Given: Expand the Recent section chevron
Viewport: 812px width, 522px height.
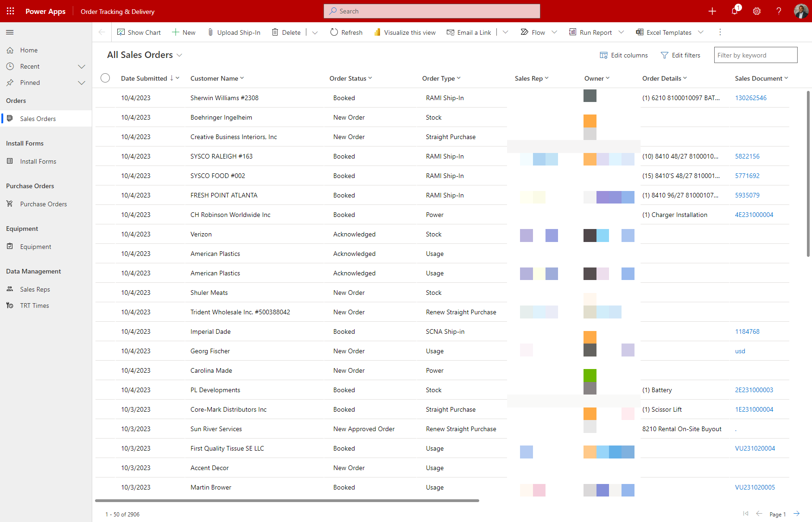Looking at the screenshot, I should click(x=82, y=66).
